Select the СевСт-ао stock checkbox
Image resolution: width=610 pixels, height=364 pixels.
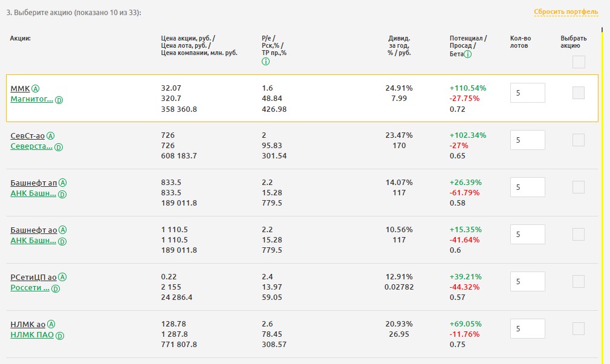point(579,140)
